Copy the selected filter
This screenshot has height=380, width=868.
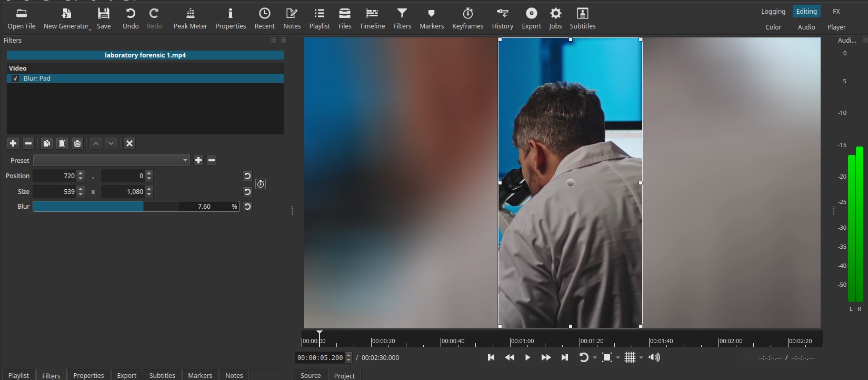coord(46,143)
